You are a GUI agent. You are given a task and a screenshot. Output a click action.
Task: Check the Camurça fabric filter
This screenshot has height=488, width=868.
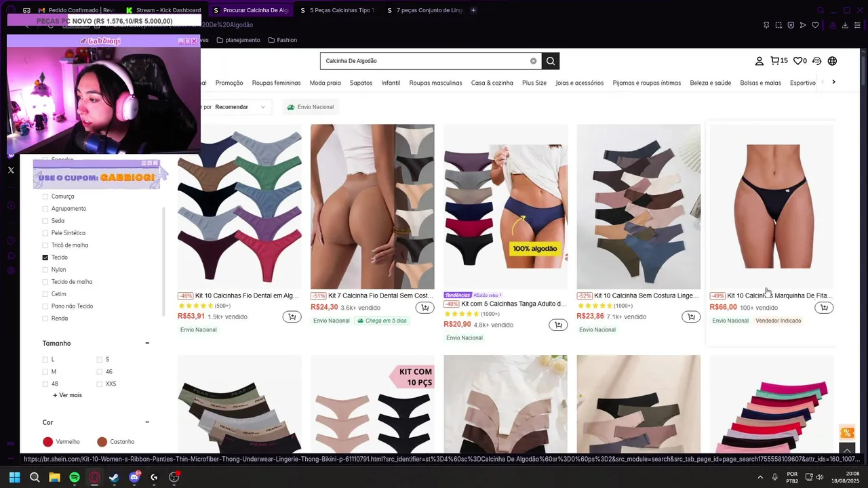[x=45, y=197]
